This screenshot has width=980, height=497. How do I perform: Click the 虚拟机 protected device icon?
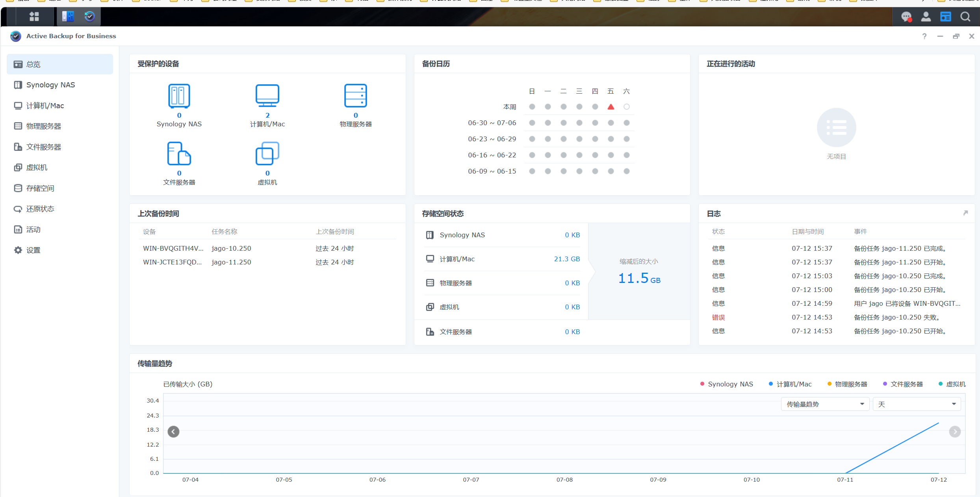(x=267, y=153)
